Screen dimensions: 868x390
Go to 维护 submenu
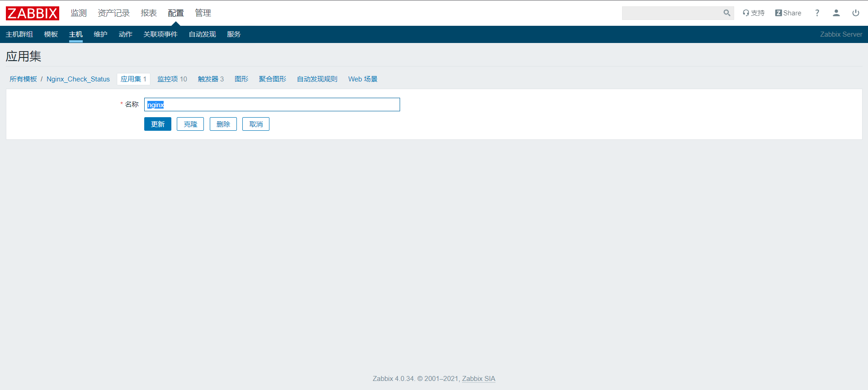(x=101, y=34)
